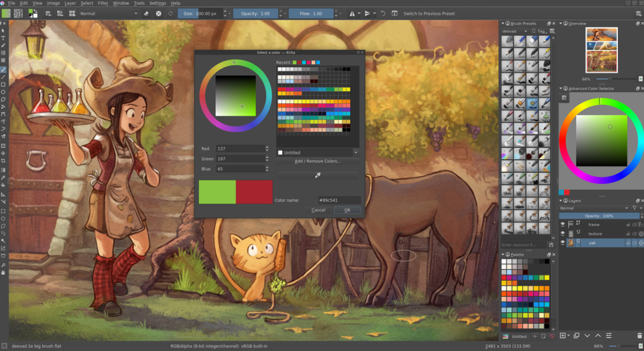This screenshot has height=351, width=644.
Task: Click Switch to Previous Preset
Action: (429, 13)
